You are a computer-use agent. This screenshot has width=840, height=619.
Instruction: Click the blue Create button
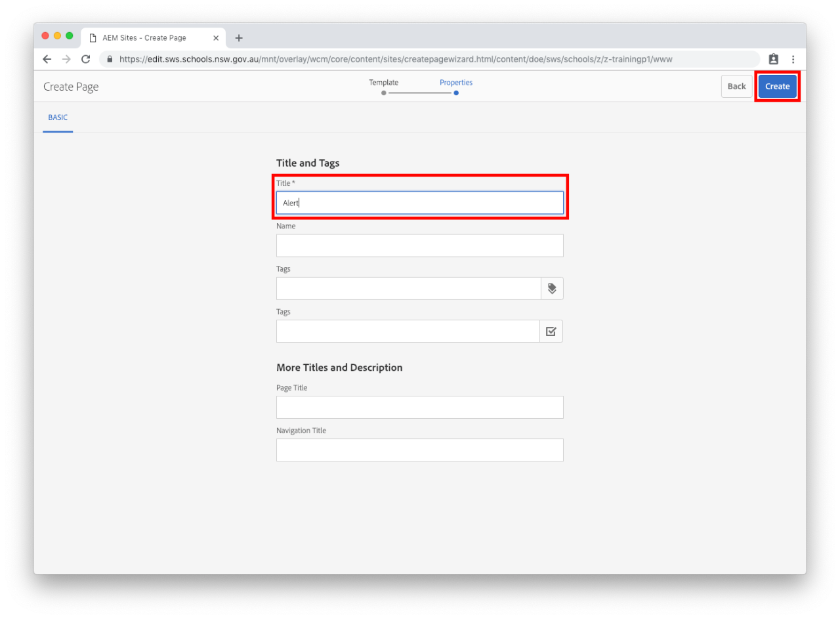(778, 87)
